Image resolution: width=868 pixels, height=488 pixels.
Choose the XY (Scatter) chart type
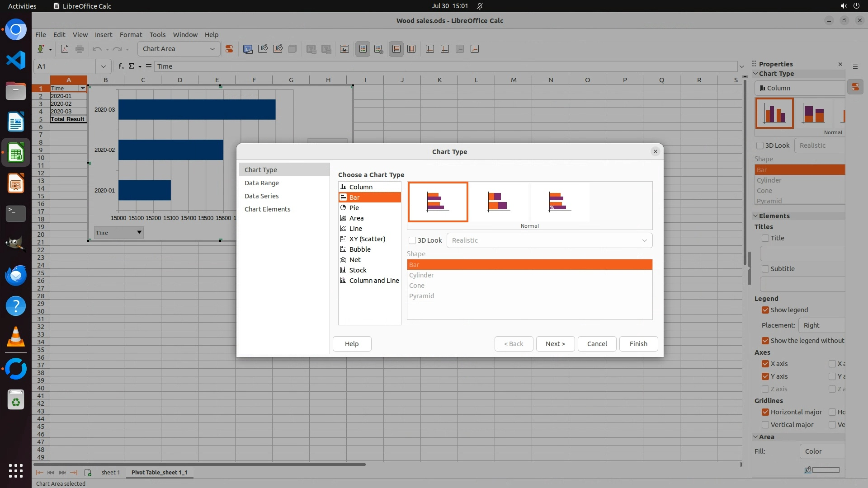(367, 239)
